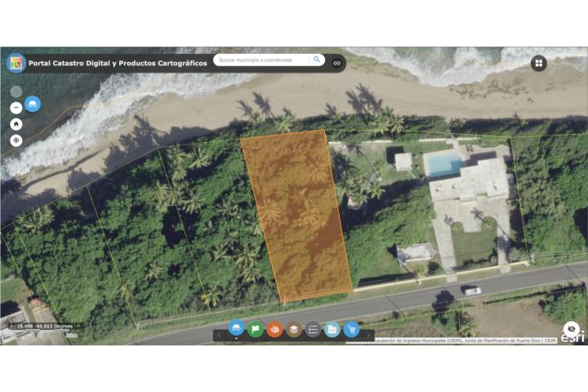Viewport: 588px width, 392px height.
Task: Open the binoculars search widget in bottom toolbar
Action: [236, 329]
